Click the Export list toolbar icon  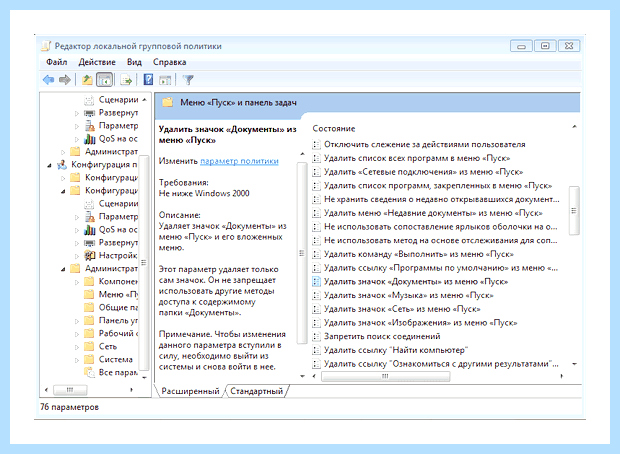126,80
